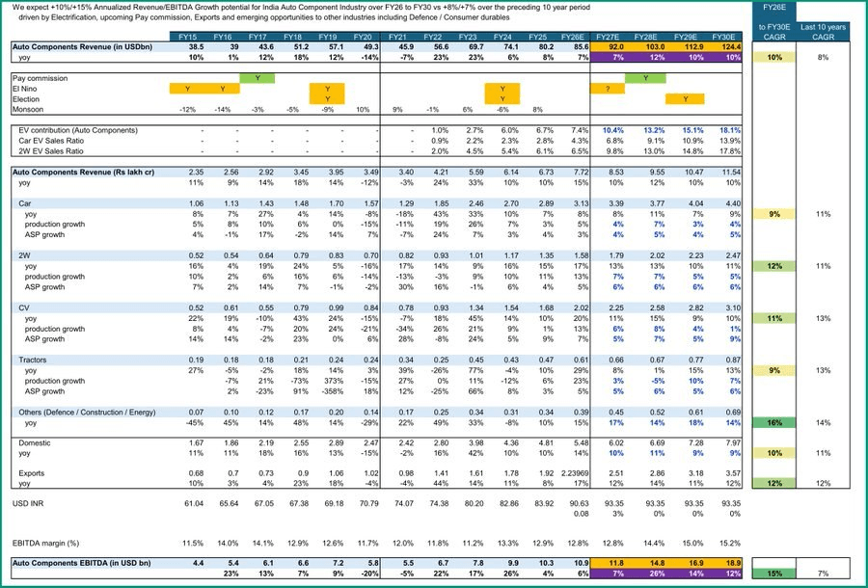Click the 15% EBITDA CAGR cell
The height and width of the screenshot is (588, 868).
tap(773, 574)
